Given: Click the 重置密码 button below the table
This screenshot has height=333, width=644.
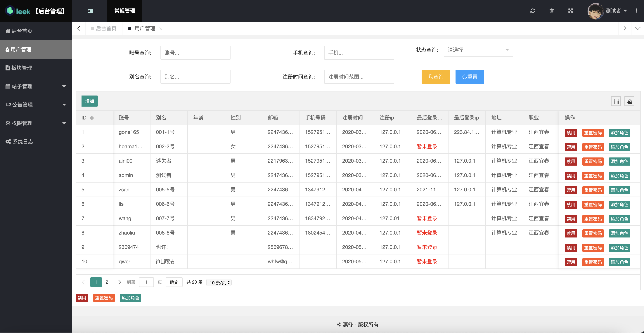Looking at the screenshot, I should (x=104, y=298).
